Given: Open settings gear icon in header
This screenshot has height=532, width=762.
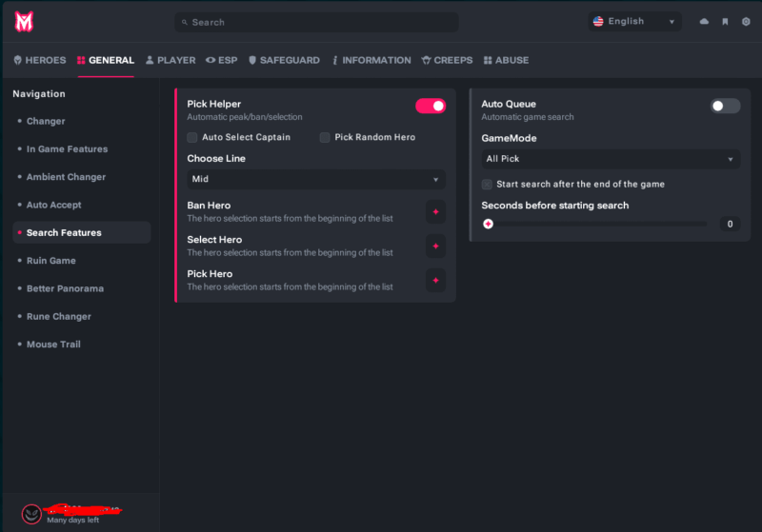Looking at the screenshot, I should (x=746, y=21).
